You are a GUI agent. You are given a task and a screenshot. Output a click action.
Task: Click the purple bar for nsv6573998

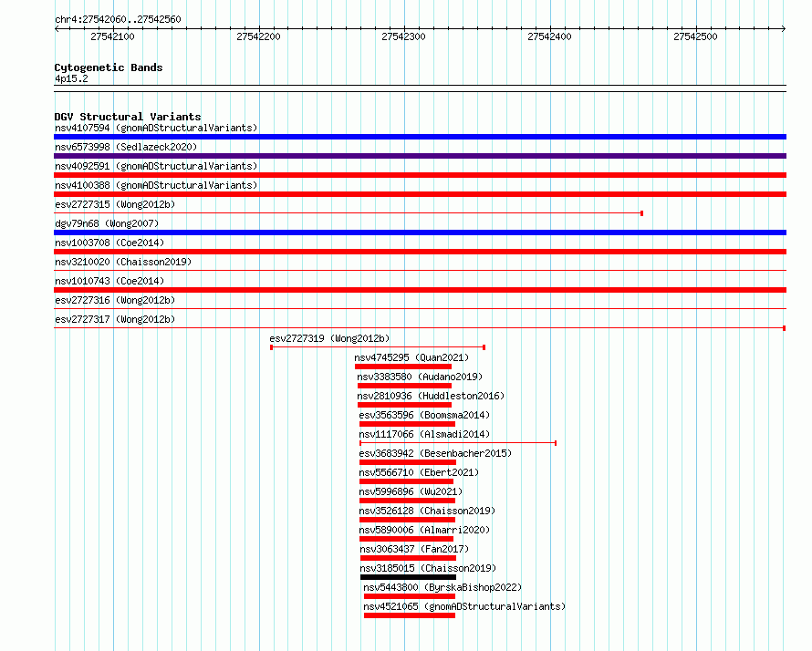[x=420, y=156]
